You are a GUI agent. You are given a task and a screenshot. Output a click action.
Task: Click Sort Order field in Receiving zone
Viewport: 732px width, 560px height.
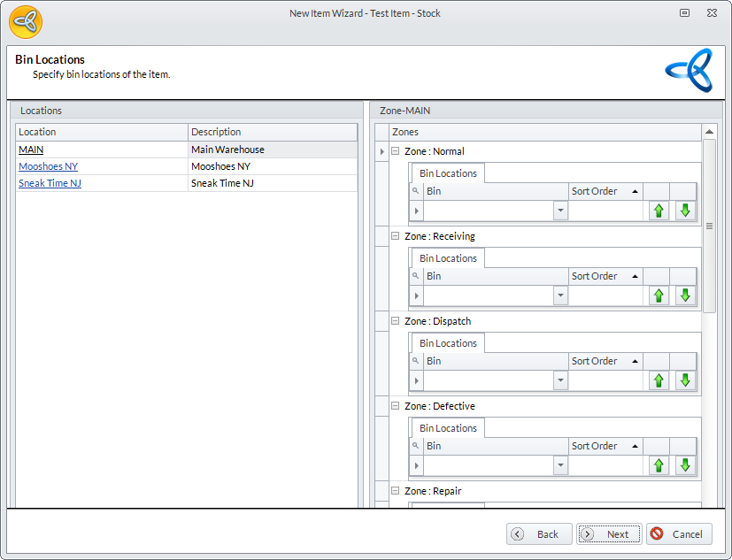(605, 295)
